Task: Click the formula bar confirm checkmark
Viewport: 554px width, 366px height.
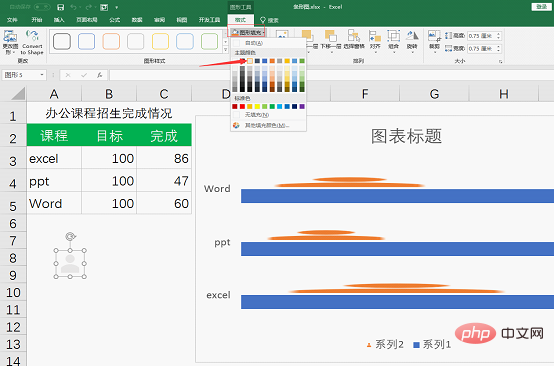Action: (84, 75)
